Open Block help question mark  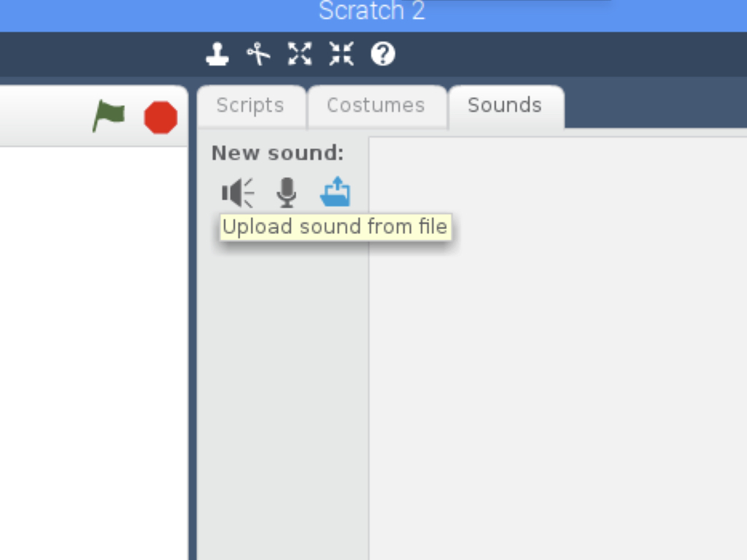tap(382, 54)
